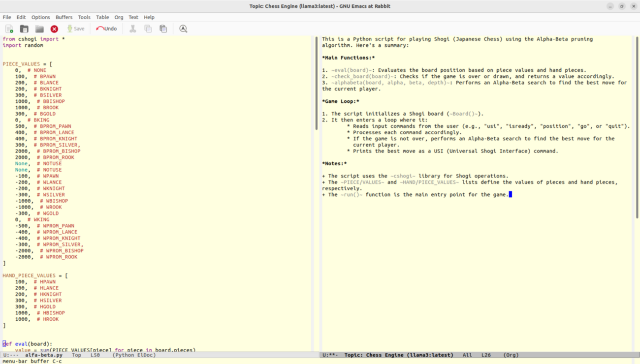Click the 'L50' line number indicator
Screen dimensions: 640x364
pos(95,355)
